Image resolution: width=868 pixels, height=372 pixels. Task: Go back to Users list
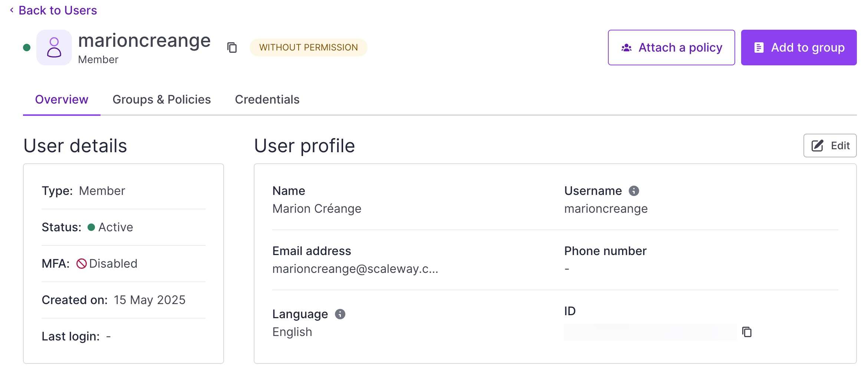pos(57,10)
